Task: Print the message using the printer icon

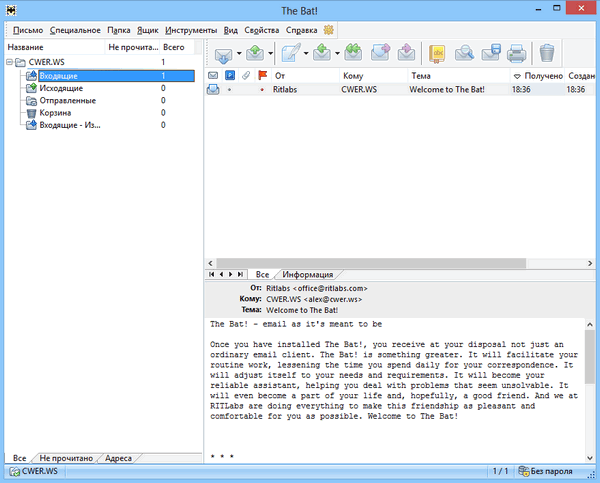Action: click(516, 52)
